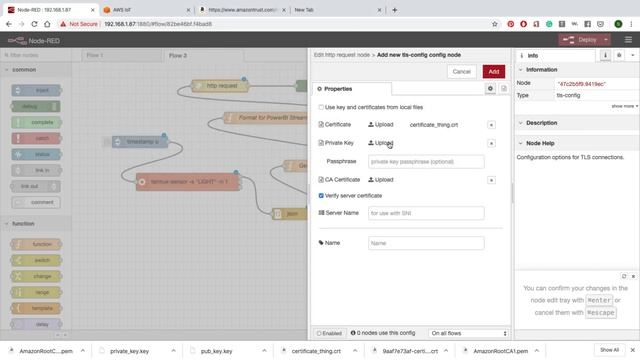This screenshot has width=640, height=360.
Task: Select the timestamp inject node on canvas
Action: (x=140, y=142)
